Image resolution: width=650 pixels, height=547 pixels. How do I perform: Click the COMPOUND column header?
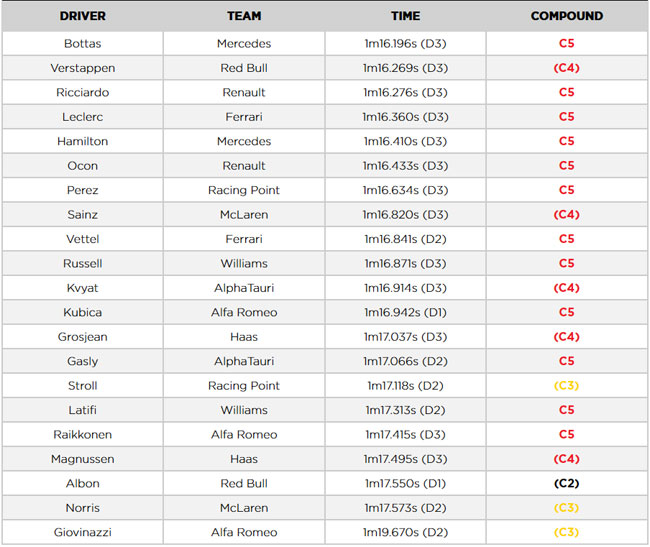pyautogui.click(x=567, y=16)
